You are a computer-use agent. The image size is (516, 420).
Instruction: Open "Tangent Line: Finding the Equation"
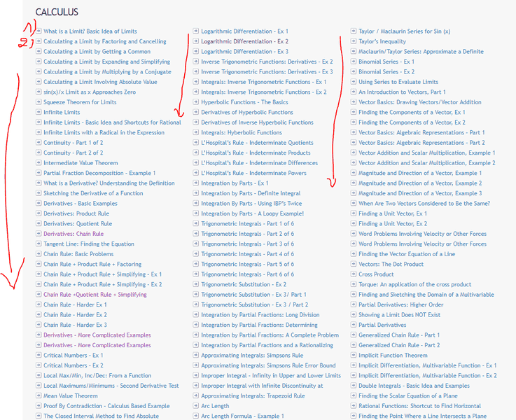pos(89,244)
